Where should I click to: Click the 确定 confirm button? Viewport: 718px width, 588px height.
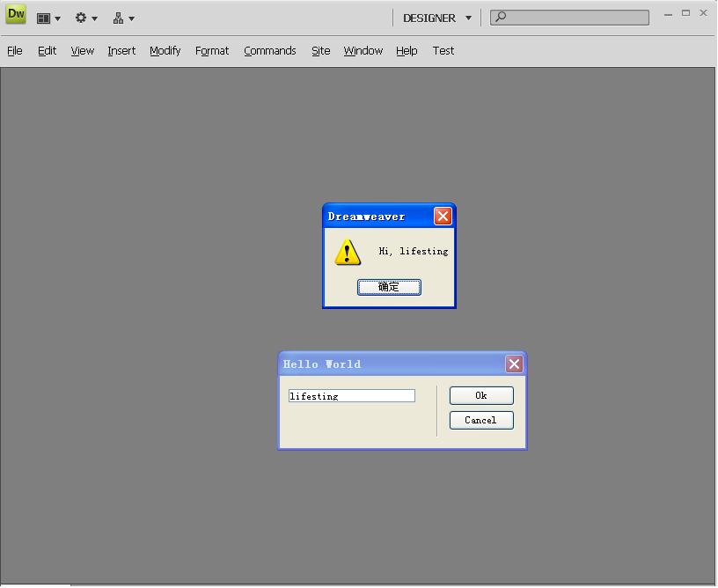coord(389,287)
